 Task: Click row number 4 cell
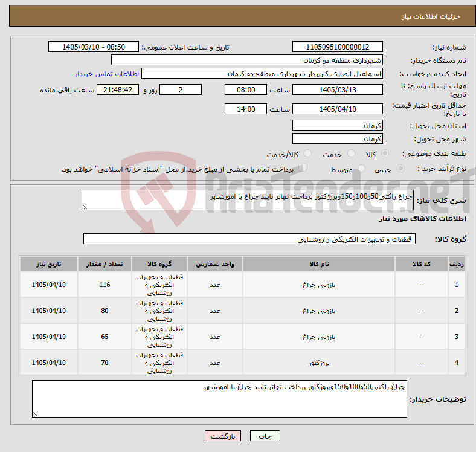click(x=457, y=363)
